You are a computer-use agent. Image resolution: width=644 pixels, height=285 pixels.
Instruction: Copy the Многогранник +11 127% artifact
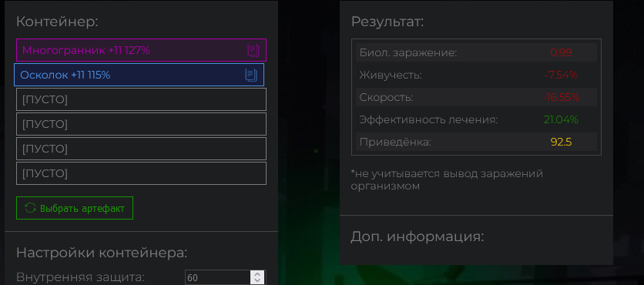(253, 51)
